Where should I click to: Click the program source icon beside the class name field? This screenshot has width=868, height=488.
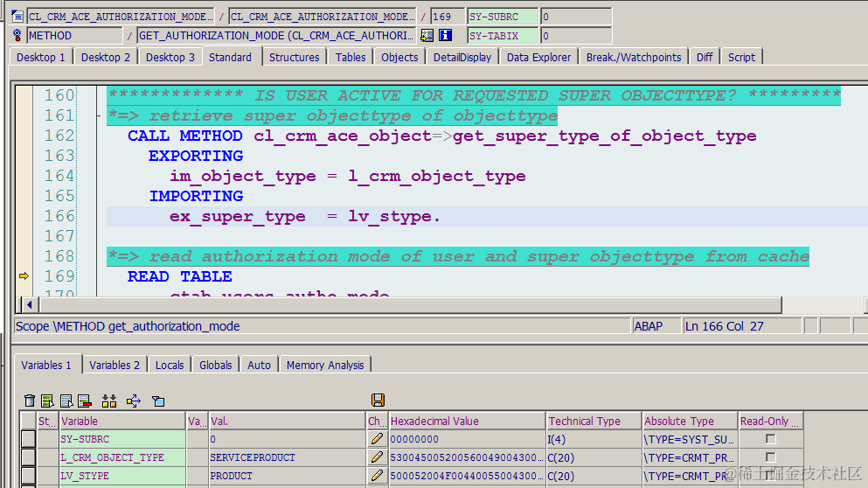tap(17, 17)
